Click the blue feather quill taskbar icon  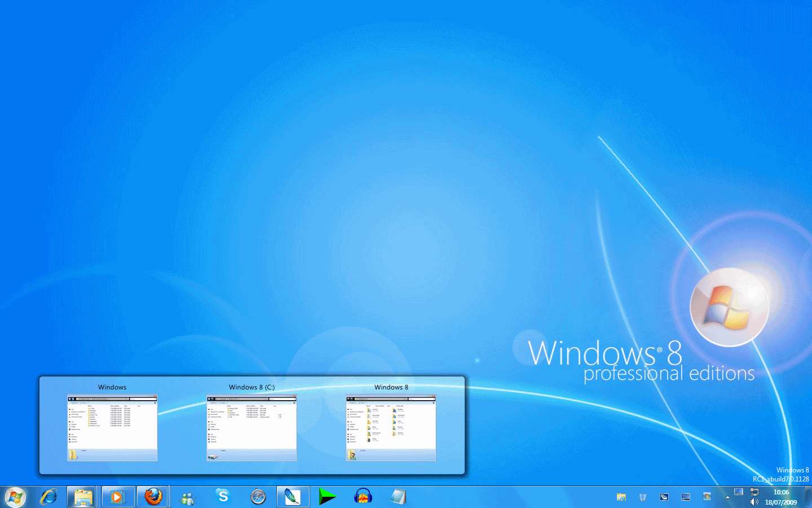293,497
